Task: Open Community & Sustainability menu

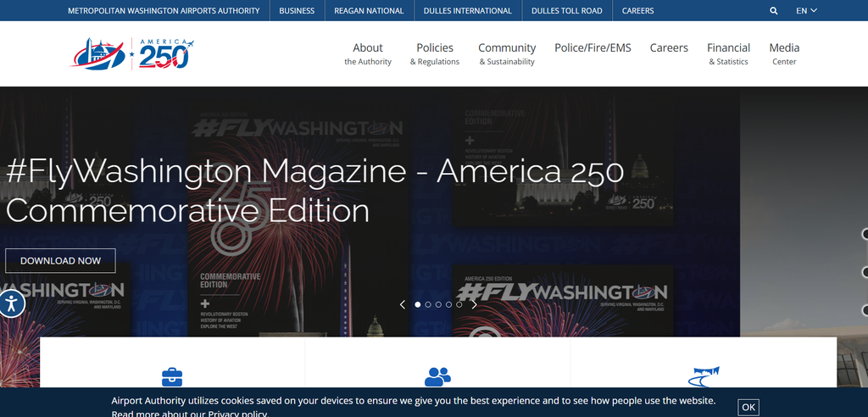Action: click(x=507, y=53)
